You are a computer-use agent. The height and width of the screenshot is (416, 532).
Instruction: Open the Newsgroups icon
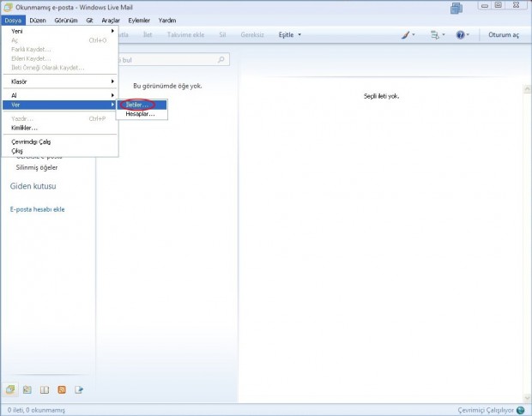pyautogui.click(x=79, y=390)
